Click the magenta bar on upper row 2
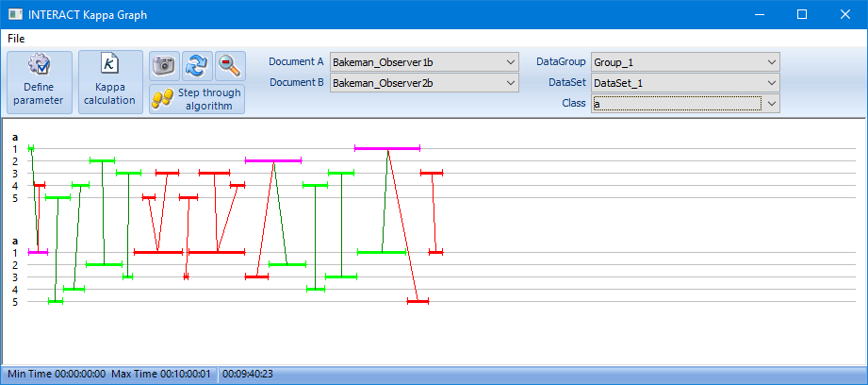The height and width of the screenshot is (385, 868). (273, 160)
